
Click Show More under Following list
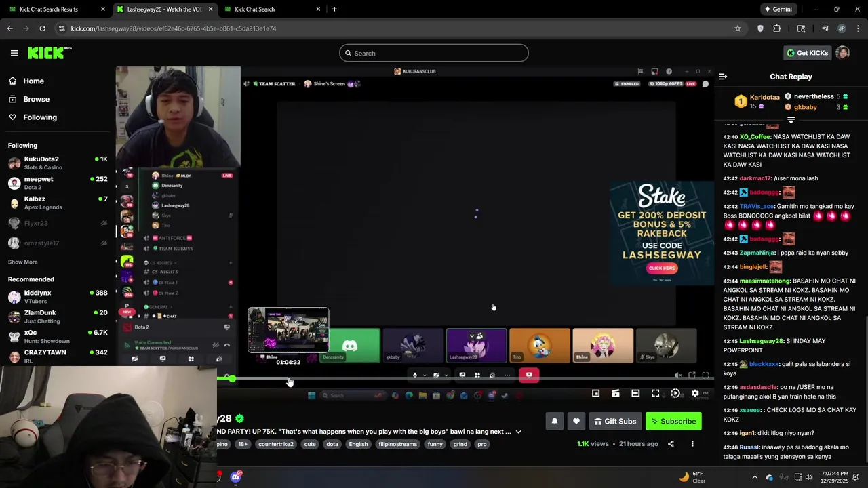[23, 262]
